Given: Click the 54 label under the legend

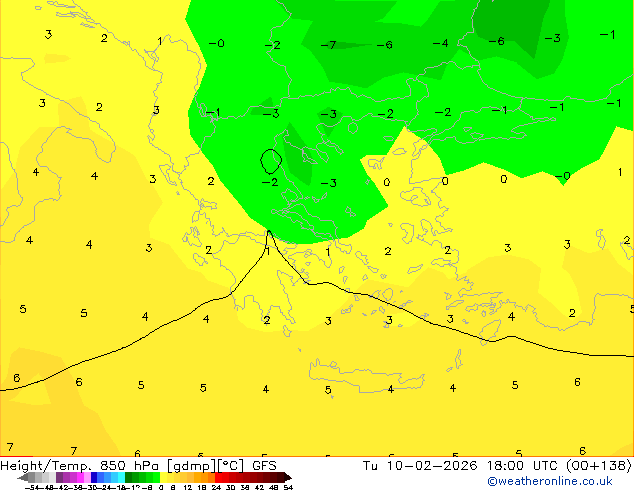Looking at the screenshot, I should (288, 488).
